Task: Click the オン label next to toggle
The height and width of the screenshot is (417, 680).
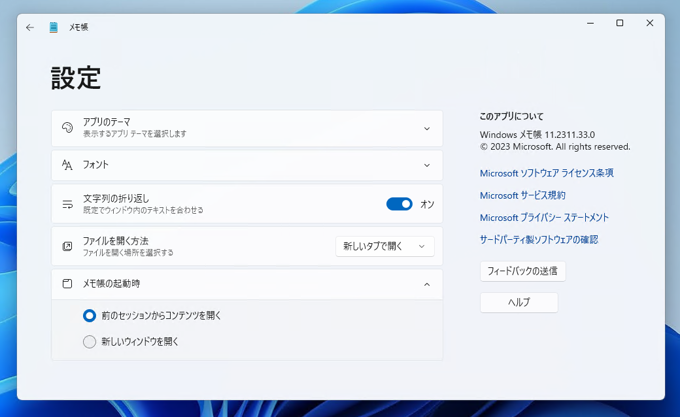Action: 427,204
